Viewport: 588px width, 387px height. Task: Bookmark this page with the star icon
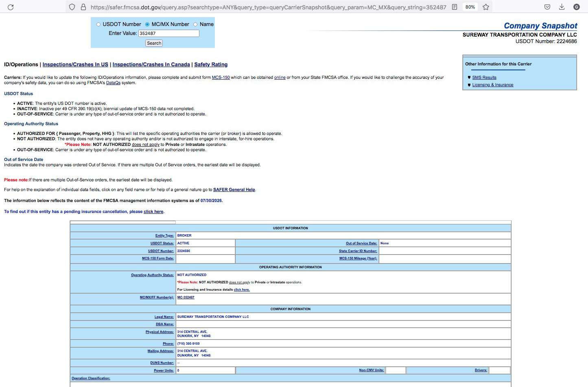point(486,7)
